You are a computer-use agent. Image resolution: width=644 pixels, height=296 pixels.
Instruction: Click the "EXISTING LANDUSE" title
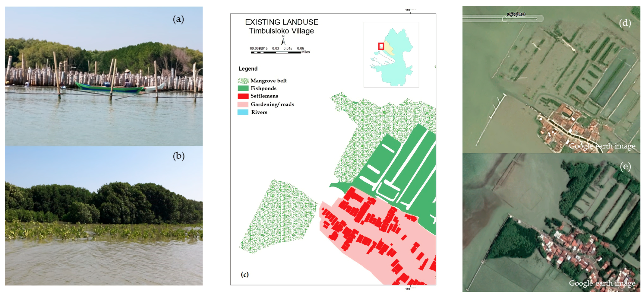pos(282,22)
